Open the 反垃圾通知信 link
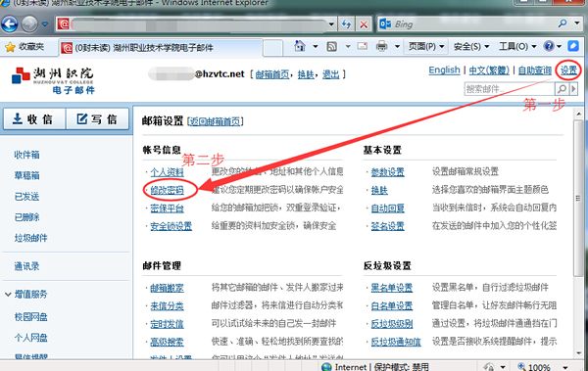Screen dimensions: 588x371 (396, 343)
